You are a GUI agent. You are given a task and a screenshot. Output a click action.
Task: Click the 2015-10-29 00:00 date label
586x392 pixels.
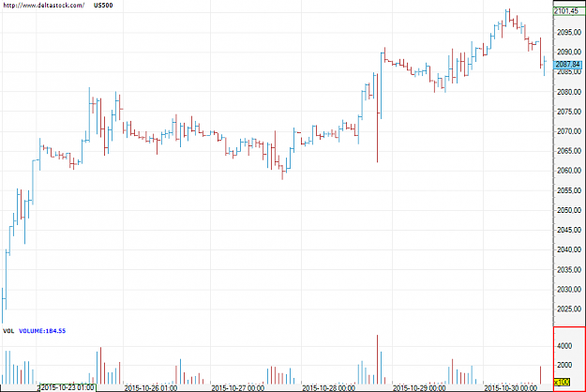click(x=419, y=388)
